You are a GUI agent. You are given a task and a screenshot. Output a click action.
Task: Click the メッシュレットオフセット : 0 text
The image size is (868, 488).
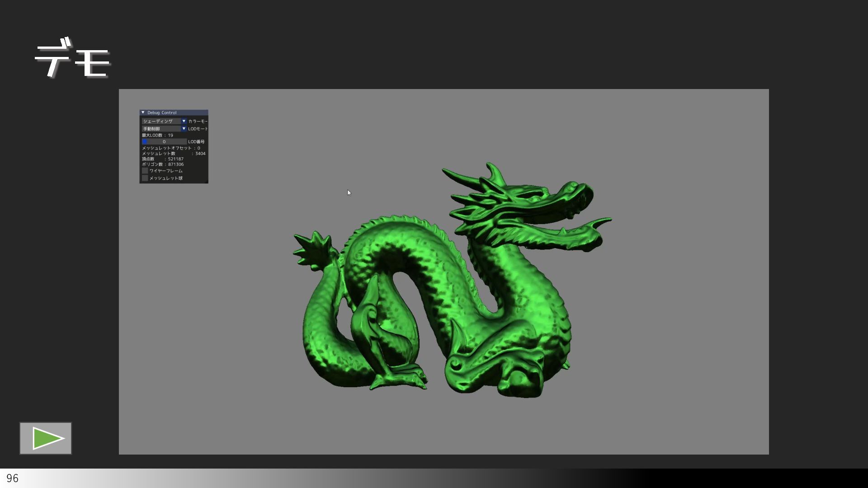[171, 148]
